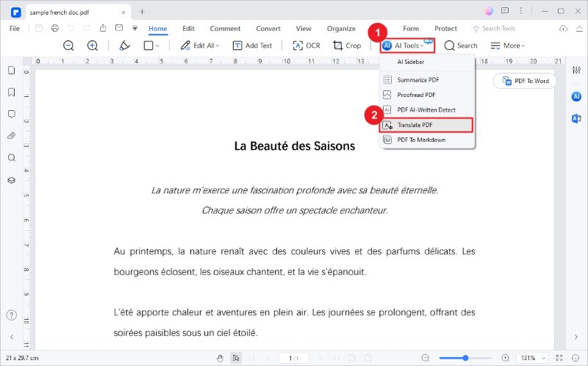Click the Save icon in the quick access bar
Image resolution: width=588 pixels, height=366 pixels.
pyautogui.click(x=39, y=28)
